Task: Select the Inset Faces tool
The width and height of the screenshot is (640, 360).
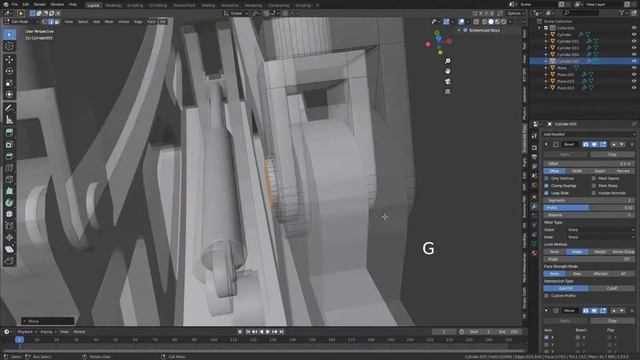Action: pyautogui.click(x=9, y=144)
